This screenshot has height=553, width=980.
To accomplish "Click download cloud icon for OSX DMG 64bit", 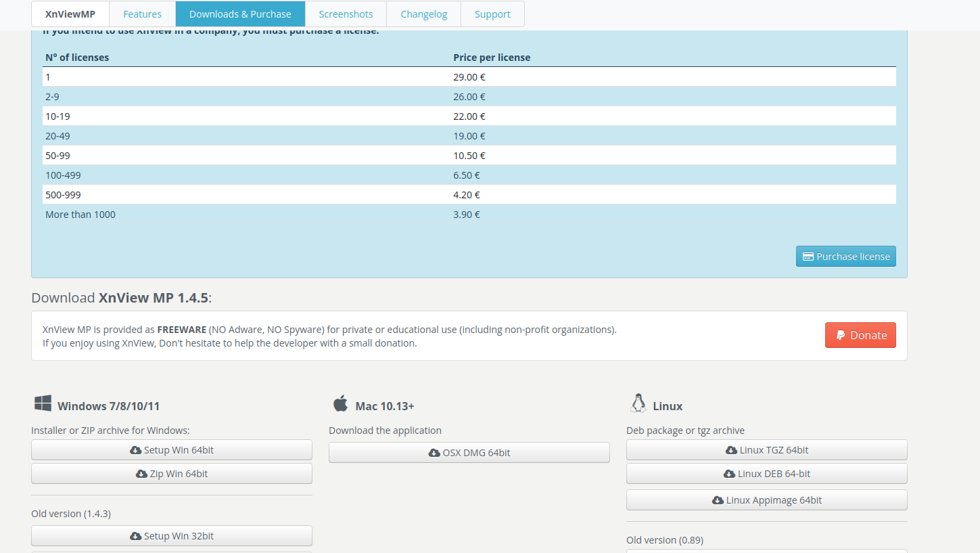I will click(434, 453).
